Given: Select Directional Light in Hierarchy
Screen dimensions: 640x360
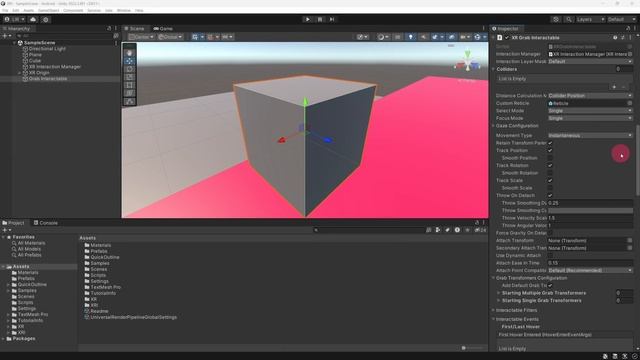Looking at the screenshot, I should click(47, 49).
